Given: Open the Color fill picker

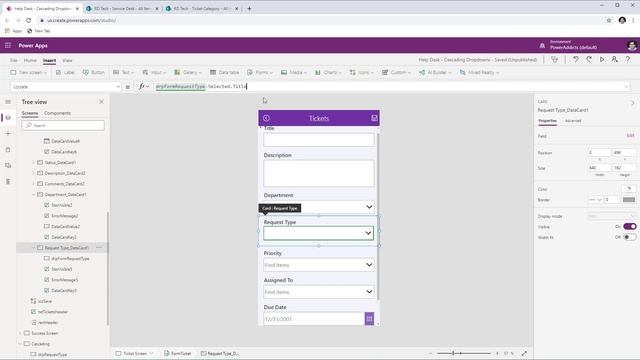Looking at the screenshot, I should (x=629, y=189).
